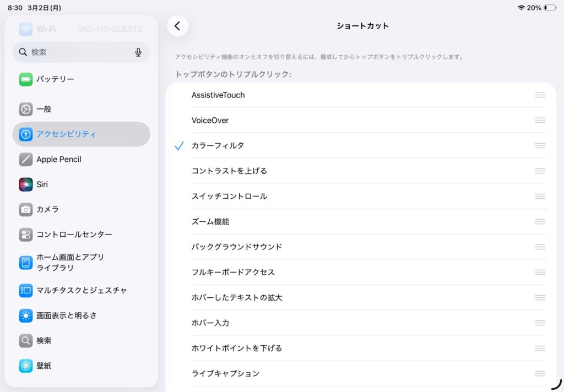Select アクセシビリティ in the sidebar
The height and width of the screenshot is (392, 564).
tap(81, 134)
